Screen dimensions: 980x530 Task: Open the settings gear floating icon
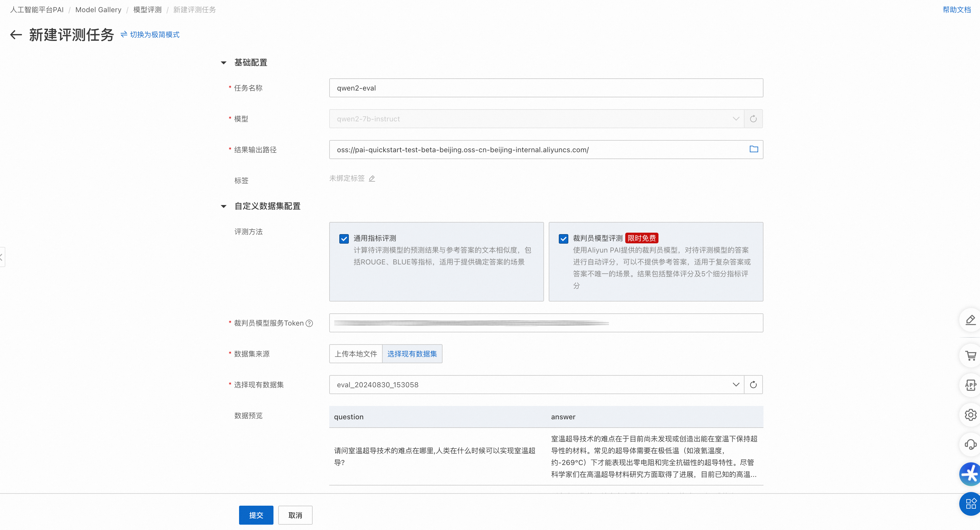click(x=971, y=415)
